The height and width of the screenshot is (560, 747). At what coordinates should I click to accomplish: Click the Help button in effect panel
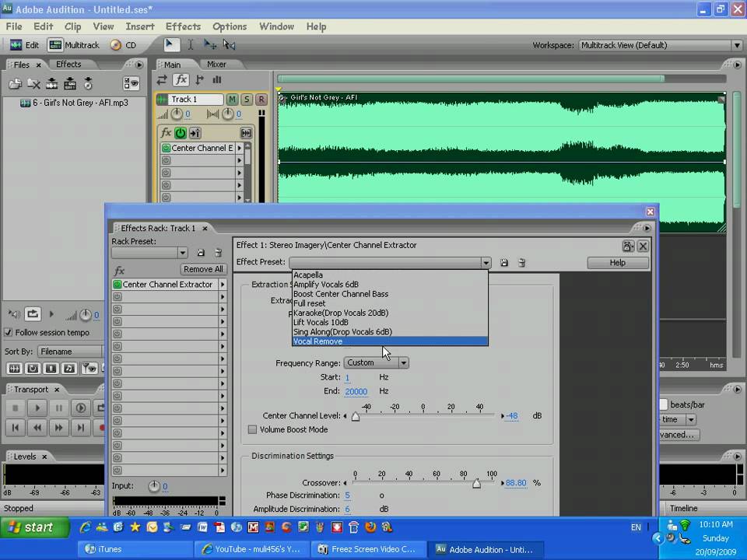617,263
